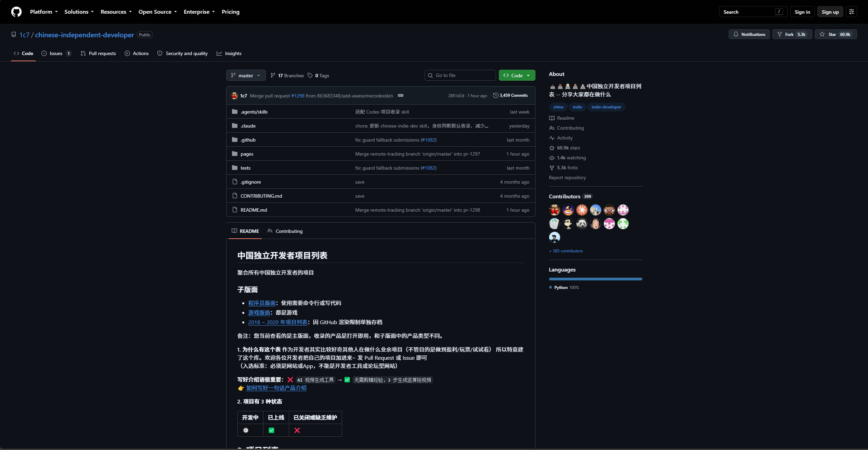Click the Notifications button
868x450 pixels.
click(x=749, y=35)
